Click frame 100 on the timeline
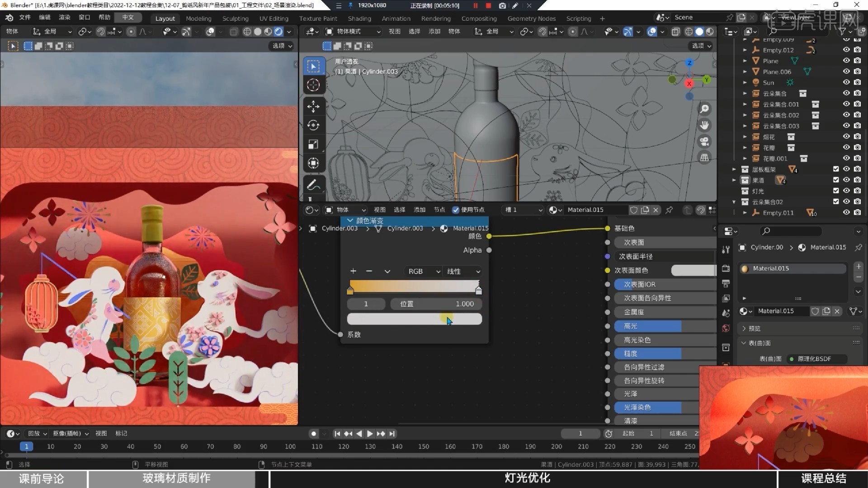The width and height of the screenshot is (868, 488). click(290, 446)
